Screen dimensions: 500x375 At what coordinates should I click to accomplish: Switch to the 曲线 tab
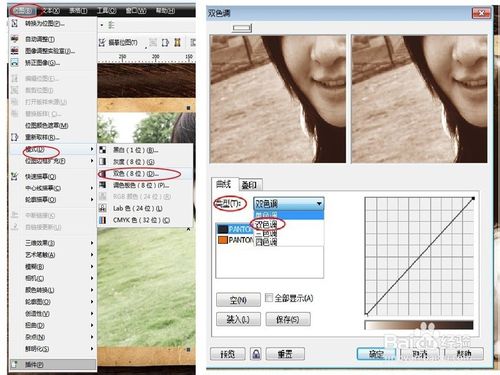click(x=224, y=184)
